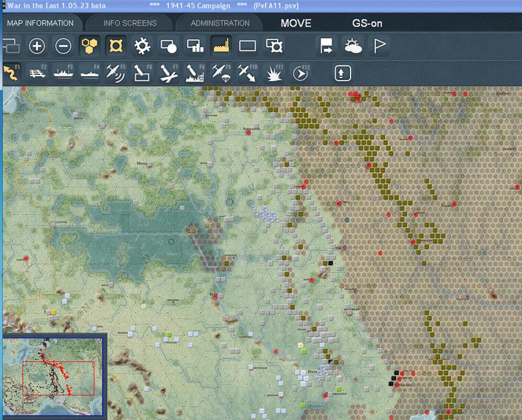The image size is (522, 420).
Task: Open the ADMINISTRATION tab
Action: click(x=220, y=23)
